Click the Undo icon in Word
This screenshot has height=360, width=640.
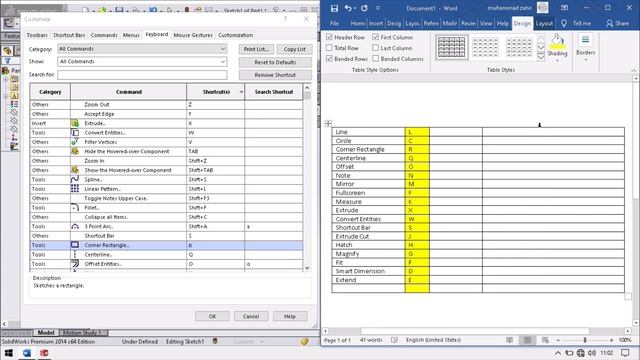pyautogui.click(x=348, y=8)
